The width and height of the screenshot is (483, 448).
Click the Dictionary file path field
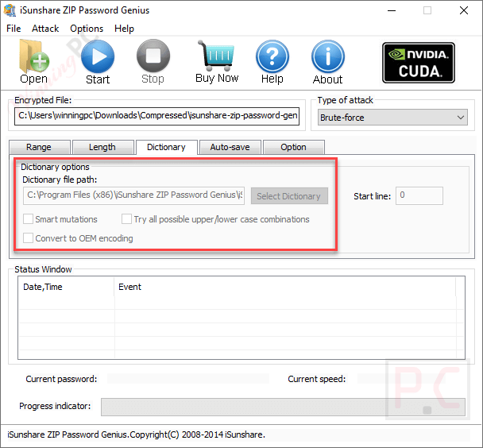(134, 195)
